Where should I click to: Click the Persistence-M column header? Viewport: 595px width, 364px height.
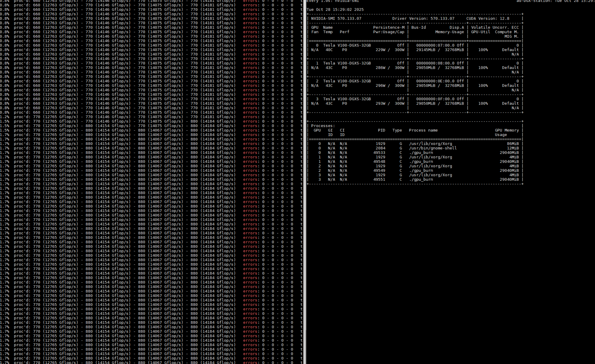coord(389,27)
